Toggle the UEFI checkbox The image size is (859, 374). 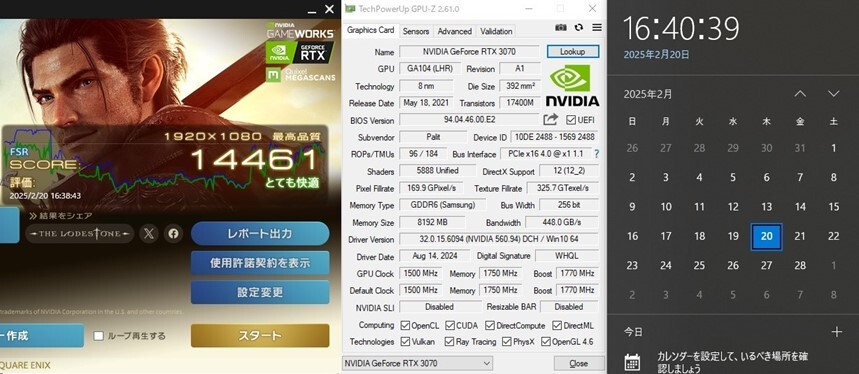pyautogui.click(x=571, y=120)
